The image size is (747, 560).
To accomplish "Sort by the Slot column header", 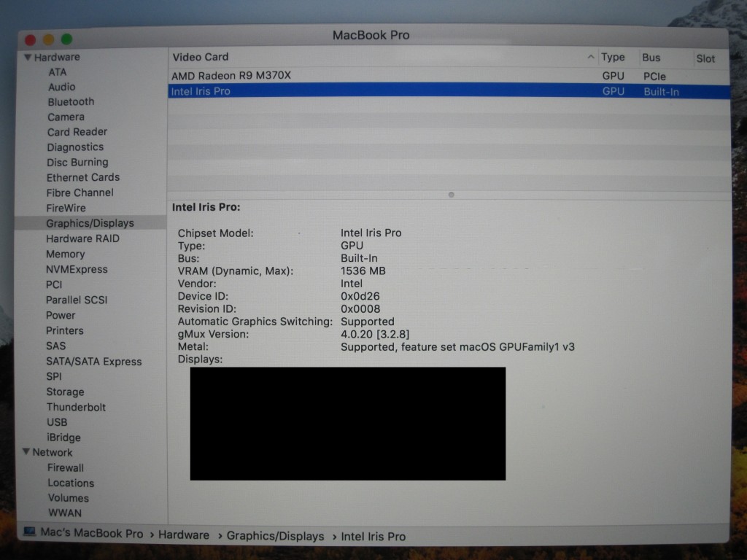I will click(x=705, y=58).
